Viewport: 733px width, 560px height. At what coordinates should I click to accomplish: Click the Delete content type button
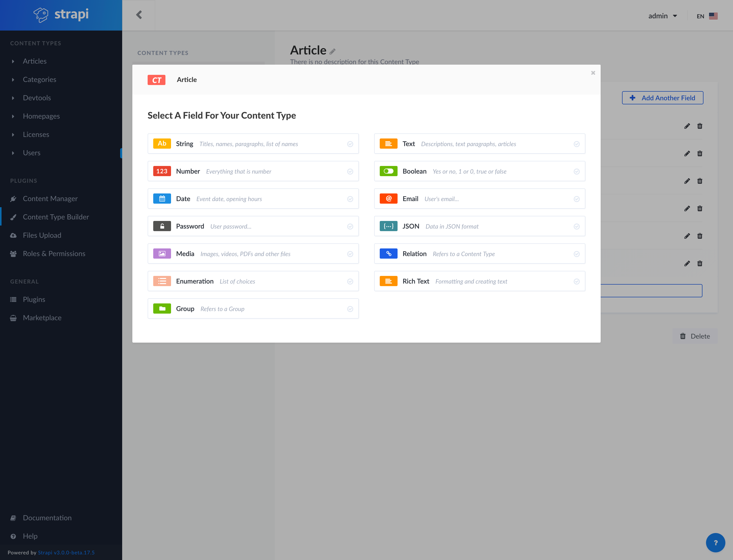pyautogui.click(x=695, y=336)
